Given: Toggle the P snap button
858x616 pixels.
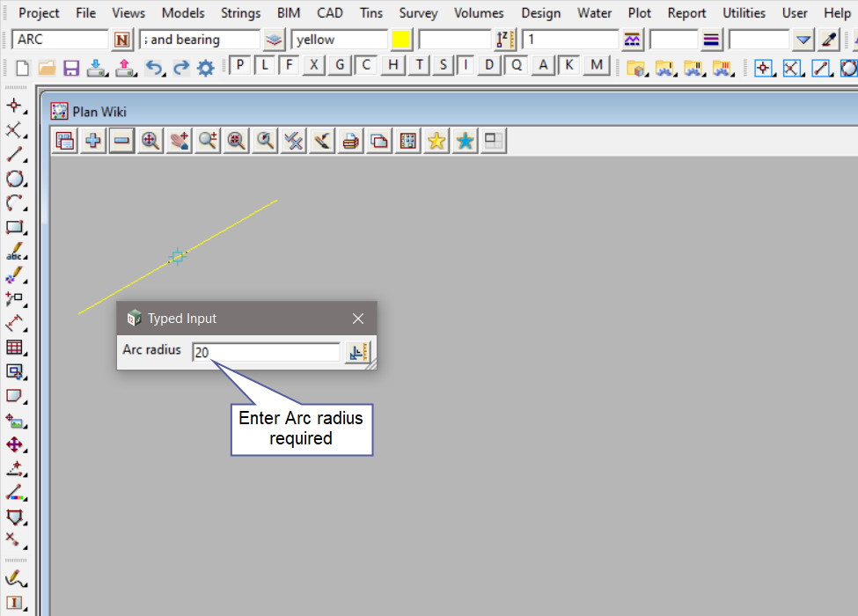Looking at the screenshot, I should (238, 65).
